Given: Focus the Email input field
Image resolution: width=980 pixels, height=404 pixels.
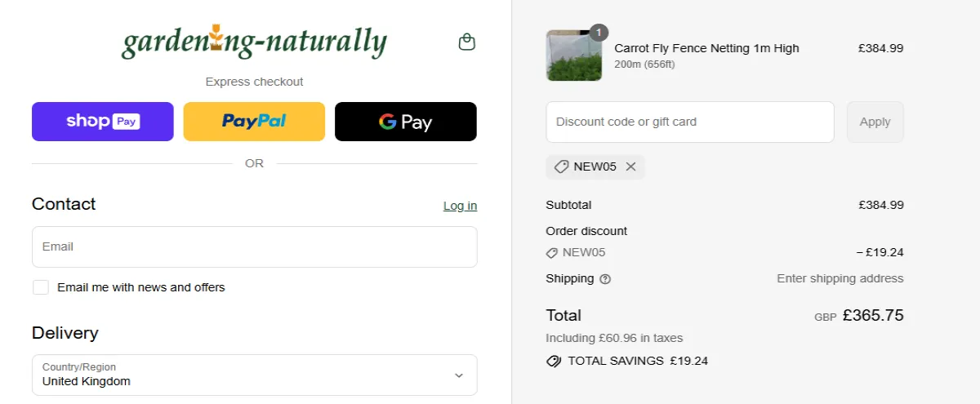Looking at the screenshot, I should [x=254, y=246].
